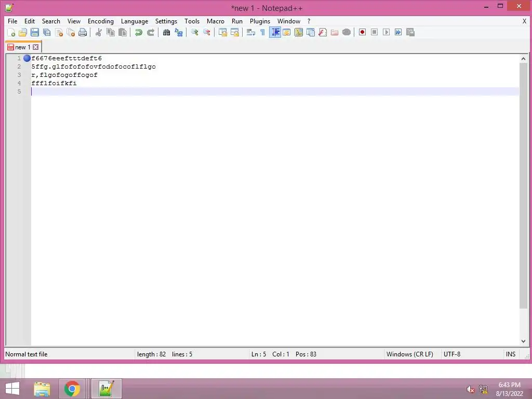Save the file using the floppy icon
The image size is (532, 399).
[35, 32]
